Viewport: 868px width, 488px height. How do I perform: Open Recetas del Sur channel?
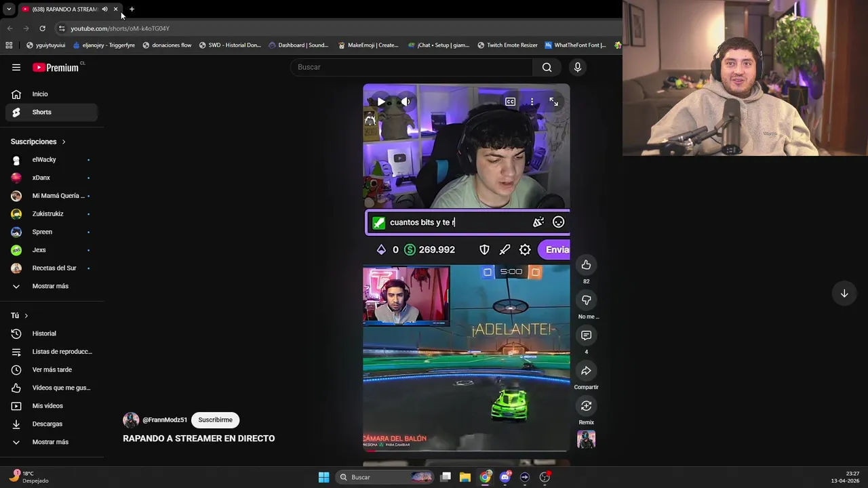52,268
